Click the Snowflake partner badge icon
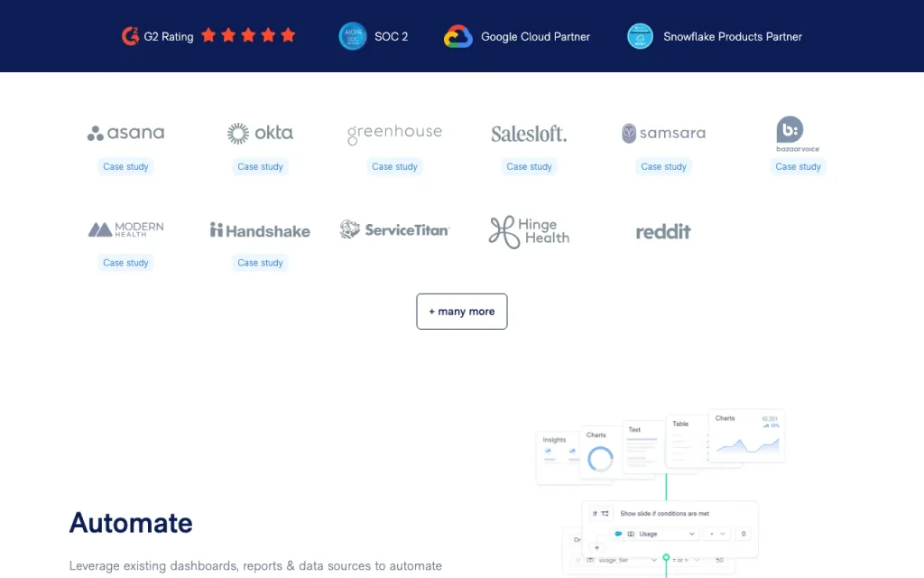This screenshot has width=924, height=578. pyautogui.click(x=640, y=36)
